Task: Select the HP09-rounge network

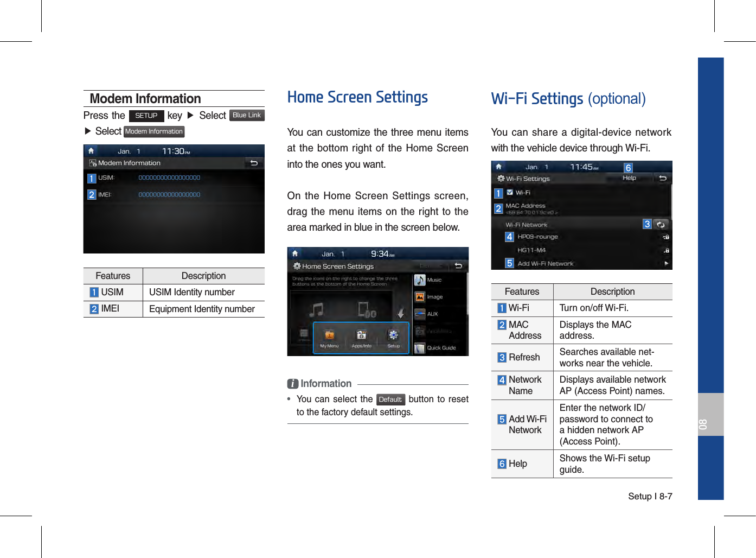Action: pyautogui.click(x=537, y=237)
